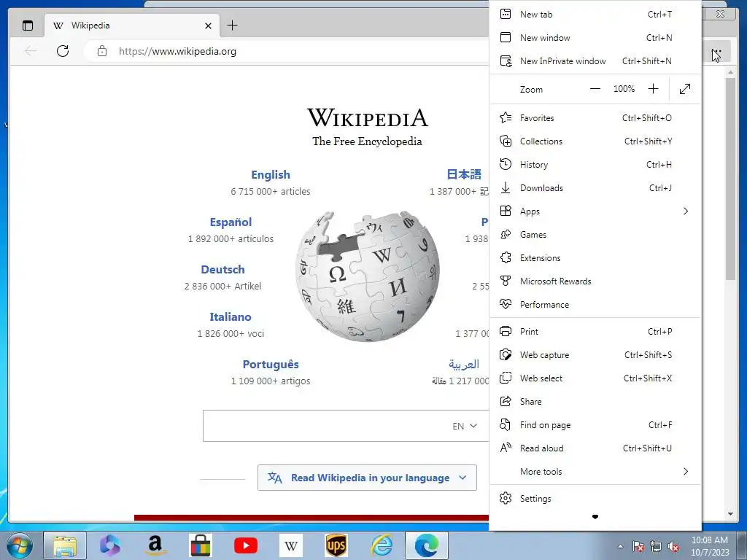This screenshot has height=560, width=747.
Task: Open History from the Edge menu
Action: tap(595, 164)
